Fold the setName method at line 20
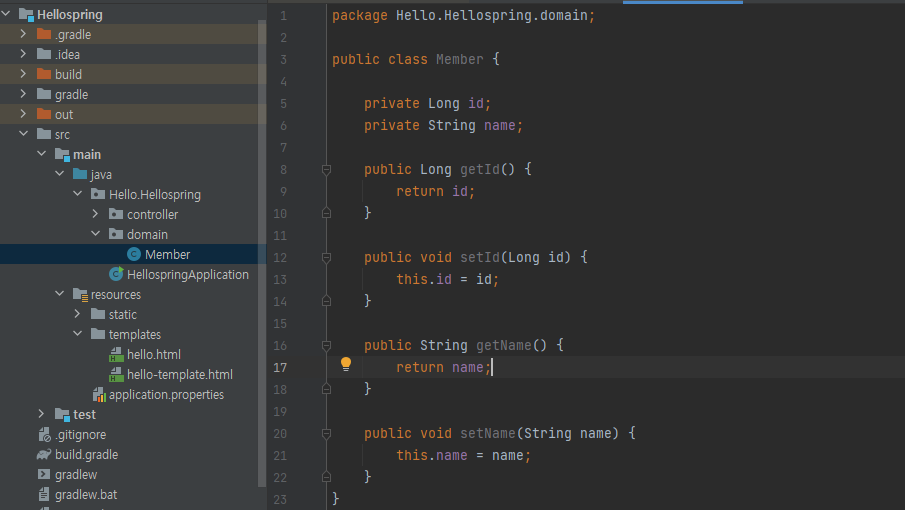 326,433
